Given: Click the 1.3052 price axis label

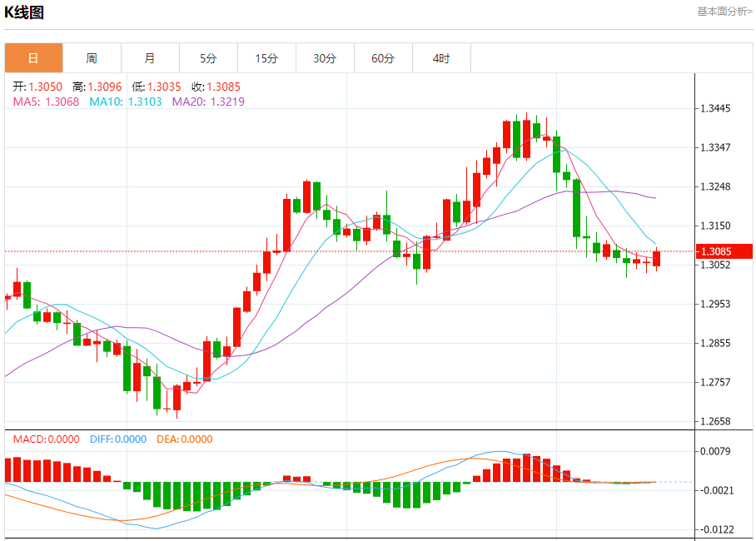Looking at the screenshot, I should (715, 265).
